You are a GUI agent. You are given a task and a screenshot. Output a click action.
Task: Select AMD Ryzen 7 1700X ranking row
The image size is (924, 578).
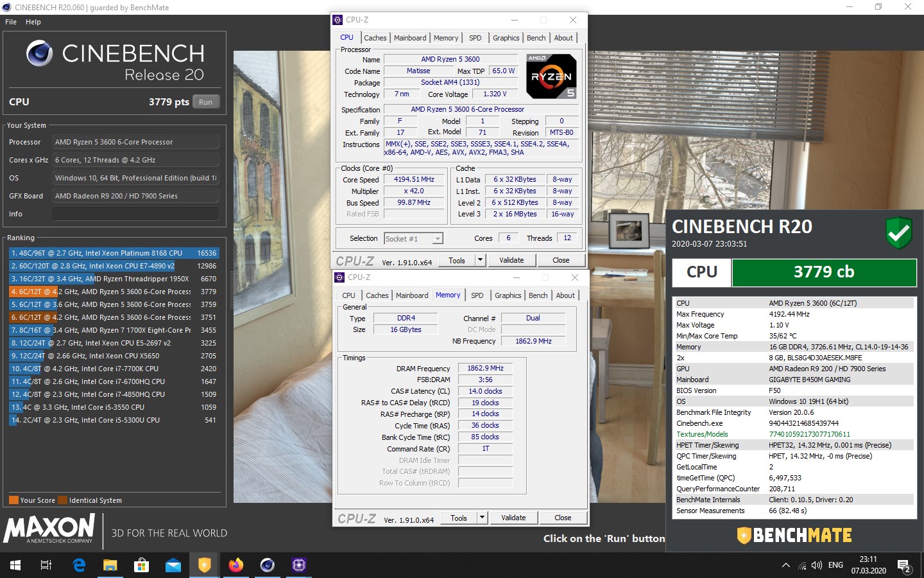click(114, 330)
